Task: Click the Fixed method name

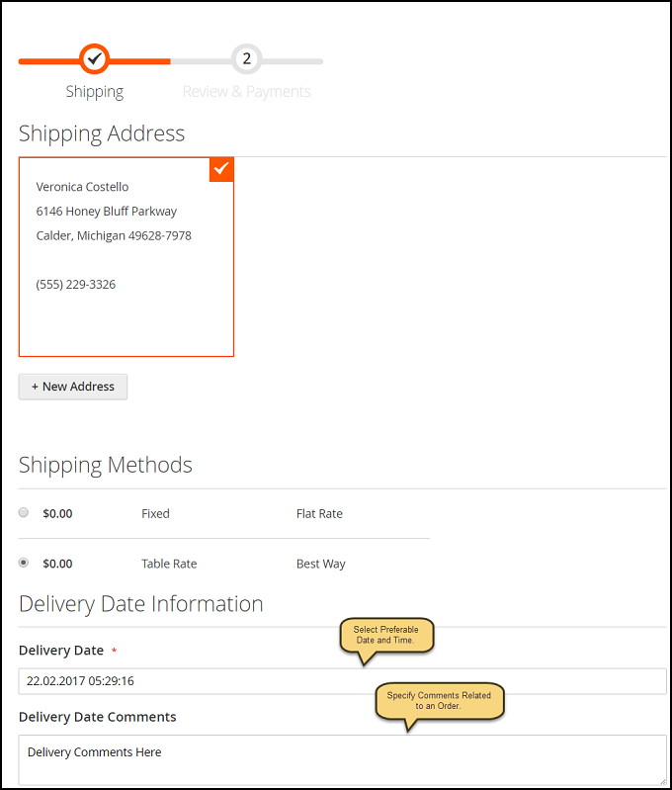Action: tap(156, 514)
